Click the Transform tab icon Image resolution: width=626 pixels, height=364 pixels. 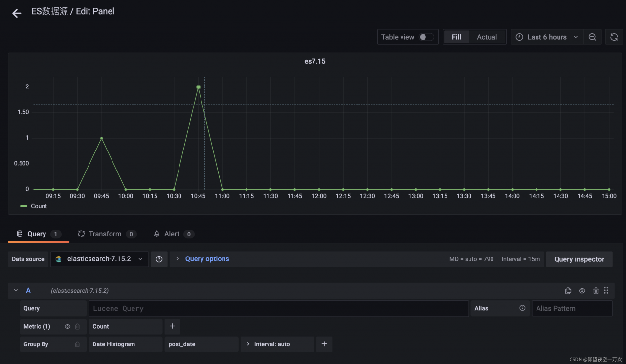(81, 234)
